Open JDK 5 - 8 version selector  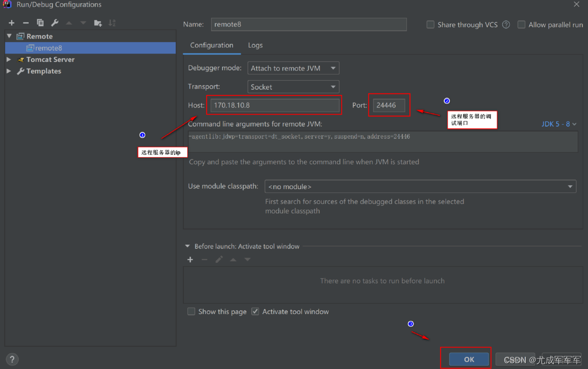[559, 124]
